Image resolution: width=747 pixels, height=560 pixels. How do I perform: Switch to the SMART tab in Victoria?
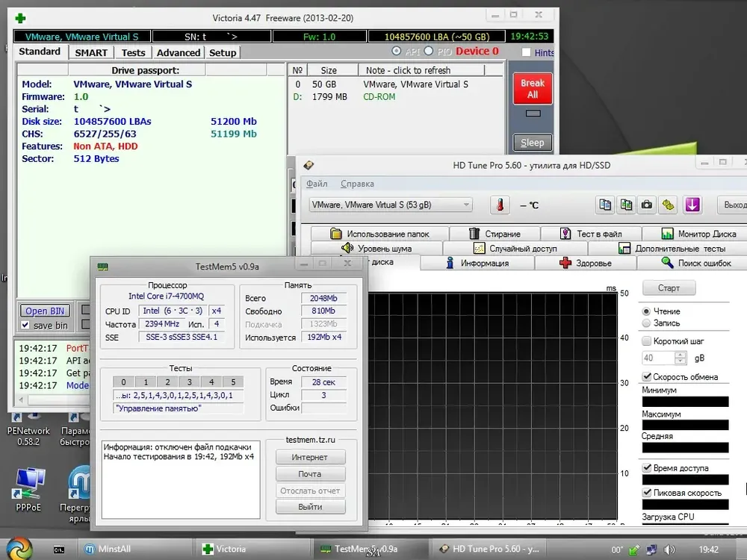[91, 53]
